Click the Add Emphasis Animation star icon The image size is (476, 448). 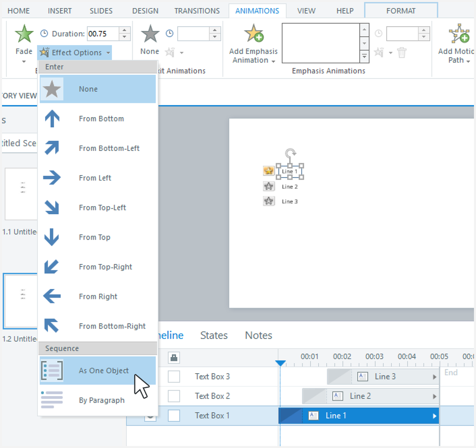[x=253, y=33]
